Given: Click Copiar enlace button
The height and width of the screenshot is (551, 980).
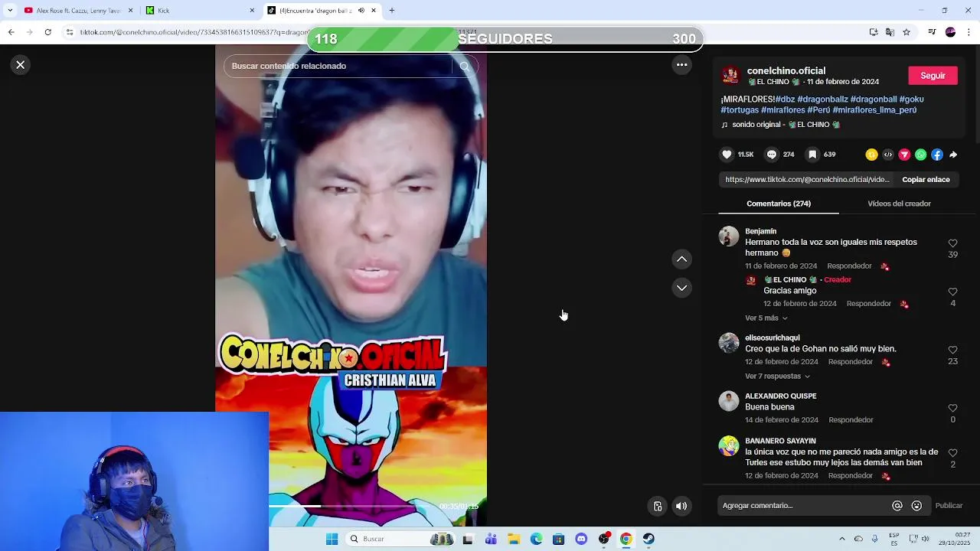Looking at the screenshot, I should [926, 180].
